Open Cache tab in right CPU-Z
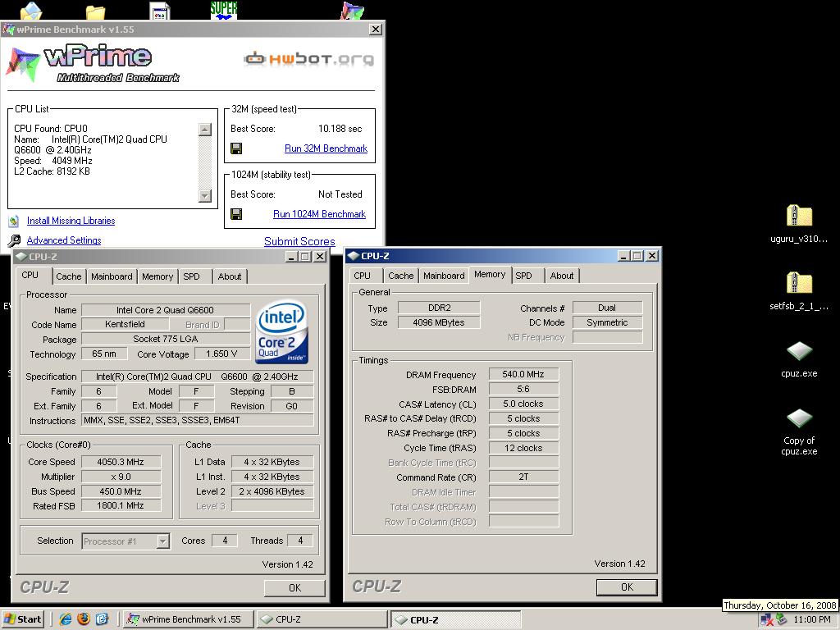Viewport: 840px width, 630px height. (x=400, y=276)
